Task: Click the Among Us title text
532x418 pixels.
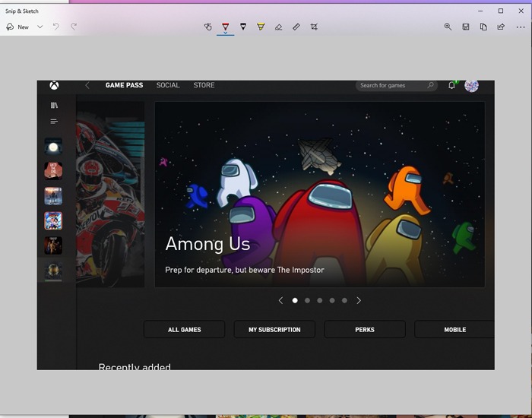Action: point(207,244)
